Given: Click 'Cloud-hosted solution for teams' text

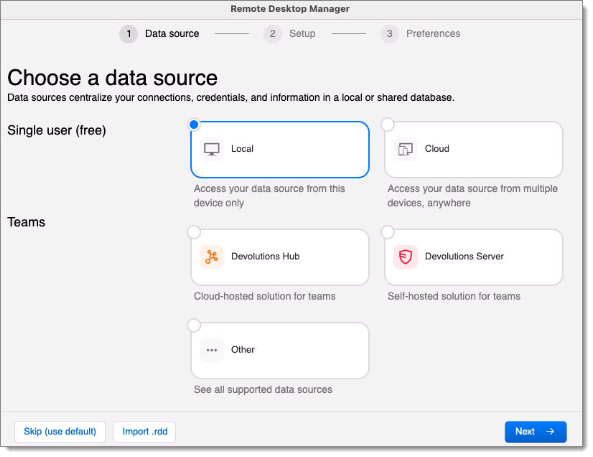Looking at the screenshot, I should [x=265, y=296].
